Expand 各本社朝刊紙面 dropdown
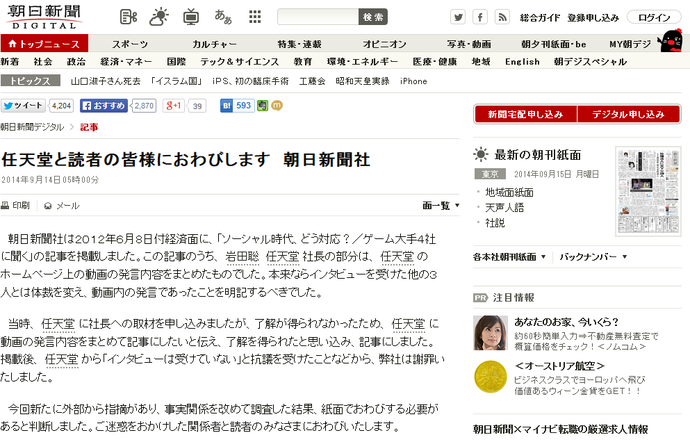This screenshot has width=690, height=442. (x=509, y=256)
